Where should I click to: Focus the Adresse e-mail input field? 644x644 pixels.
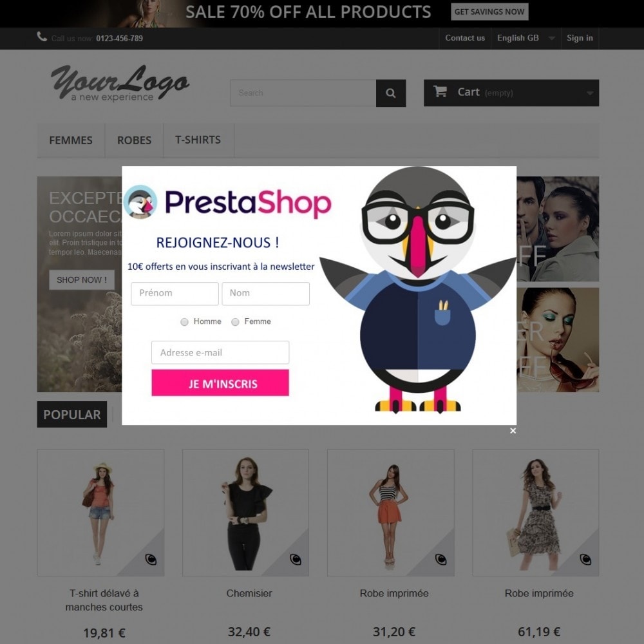point(220,352)
